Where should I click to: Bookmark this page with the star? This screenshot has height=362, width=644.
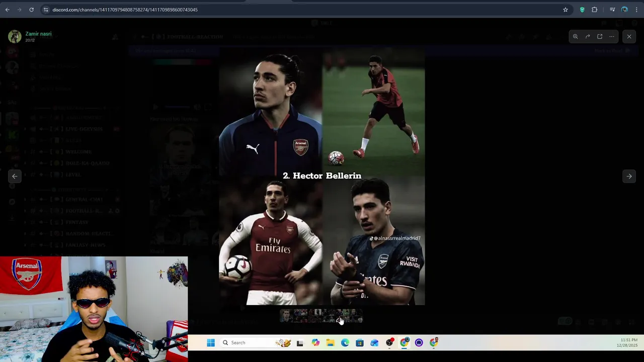click(566, 10)
